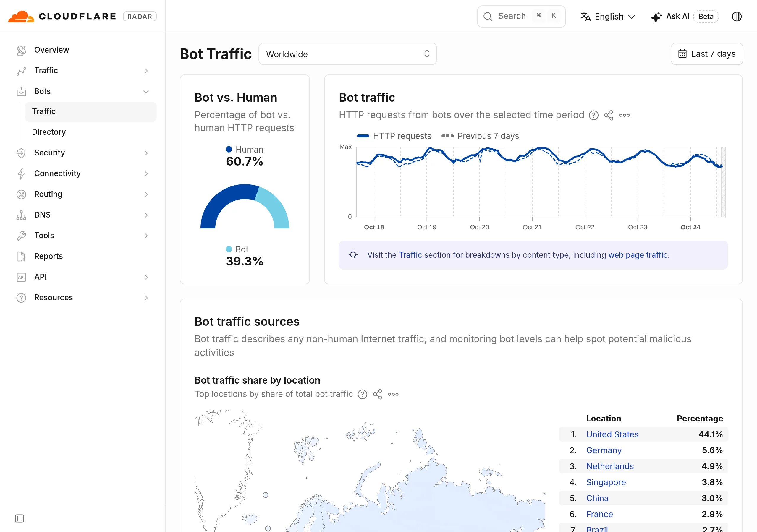Click the Cloudflare cloud logo
Viewport: 757px width, 532px height.
pos(21,17)
